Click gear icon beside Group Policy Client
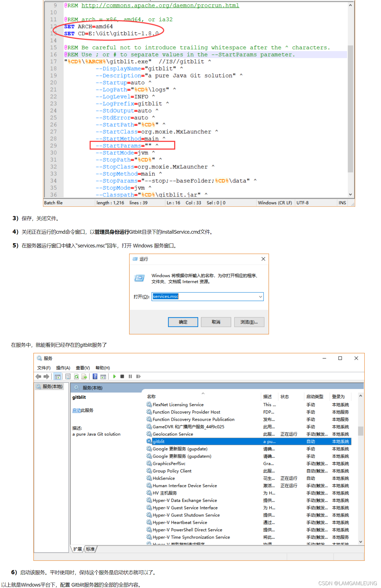 click(x=149, y=471)
